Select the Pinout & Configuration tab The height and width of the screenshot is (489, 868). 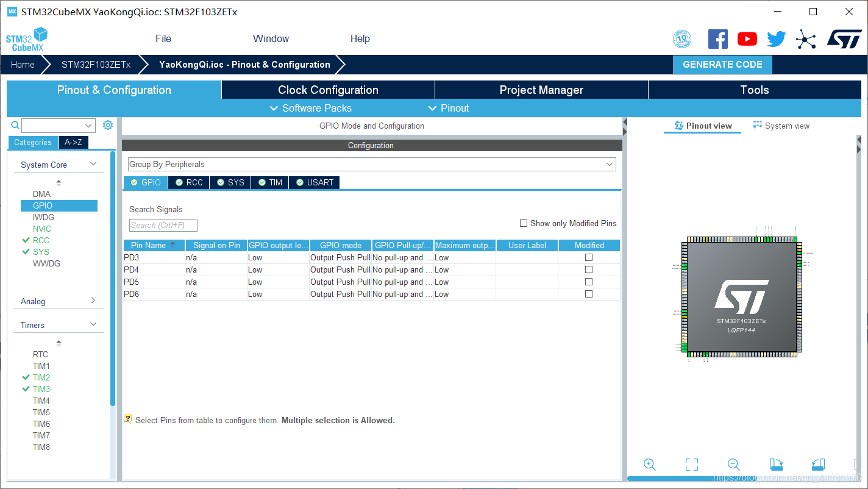coord(114,90)
